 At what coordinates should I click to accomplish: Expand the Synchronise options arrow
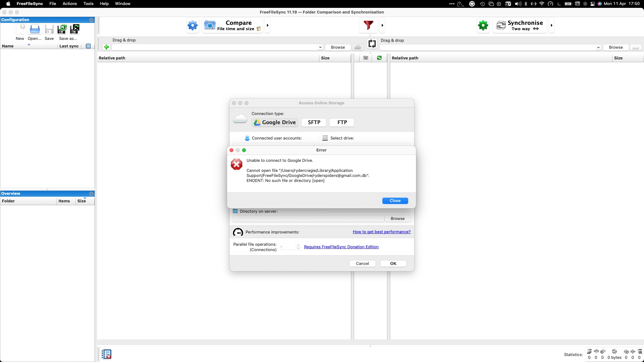pyautogui.click(x=552, y=25)
